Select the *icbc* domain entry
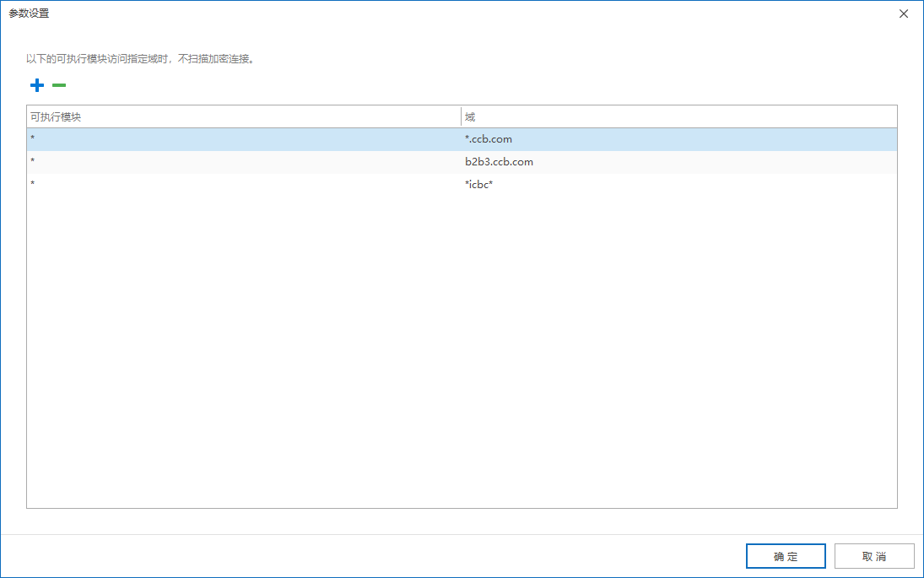The width and height of the screenshot is (924, 578). click(x=478, y=185)
